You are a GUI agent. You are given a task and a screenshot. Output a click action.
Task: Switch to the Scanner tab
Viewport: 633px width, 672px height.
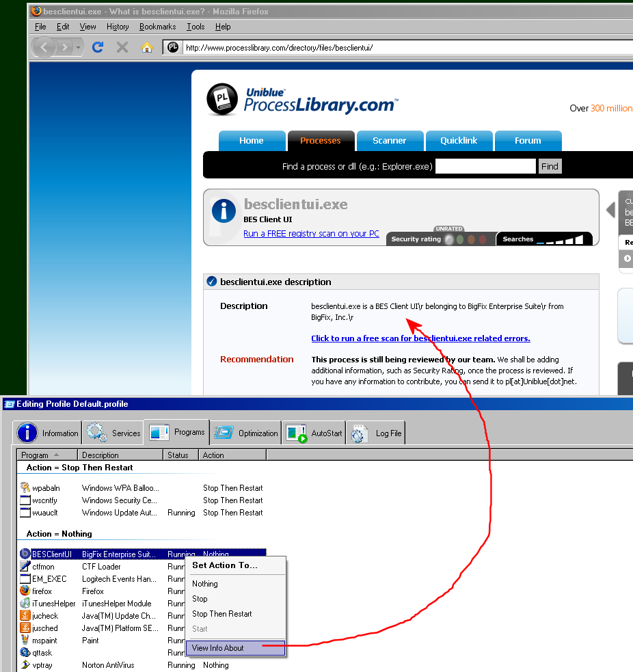[390, 141]
